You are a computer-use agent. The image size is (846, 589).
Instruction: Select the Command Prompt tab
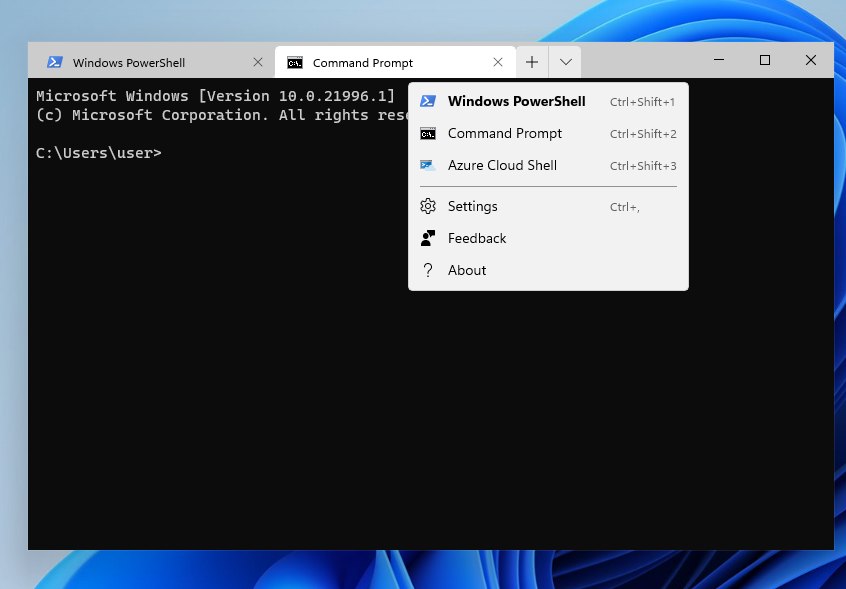(395, 62)
